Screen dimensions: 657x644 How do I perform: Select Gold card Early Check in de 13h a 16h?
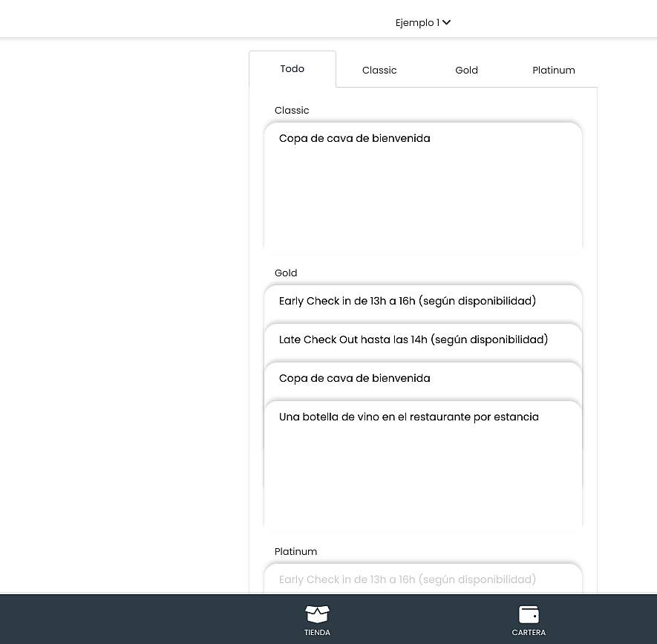coord(422,304)
